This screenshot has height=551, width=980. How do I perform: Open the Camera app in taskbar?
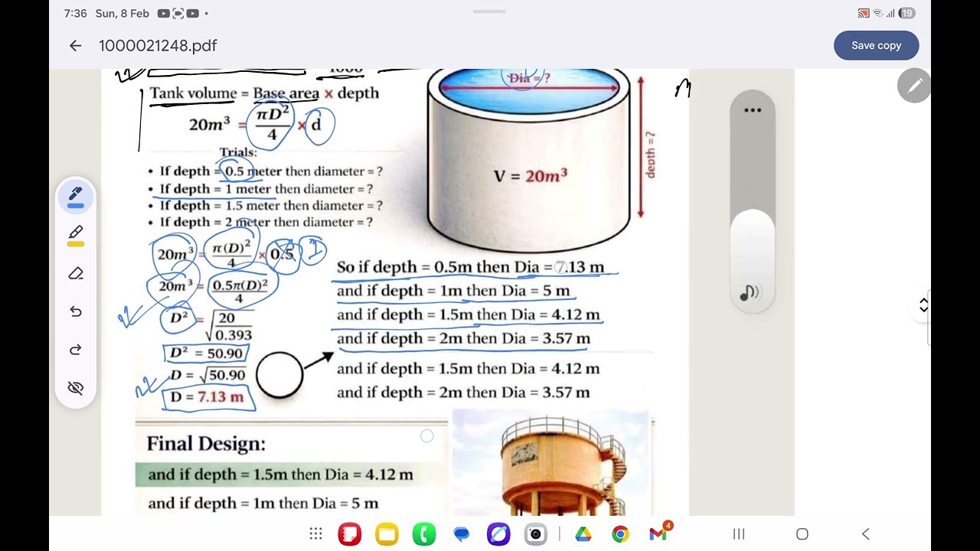(536, 534)
